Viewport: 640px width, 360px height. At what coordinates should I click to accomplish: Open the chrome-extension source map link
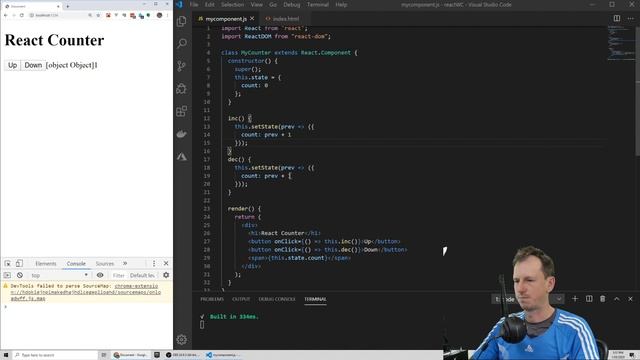point(86,292)
